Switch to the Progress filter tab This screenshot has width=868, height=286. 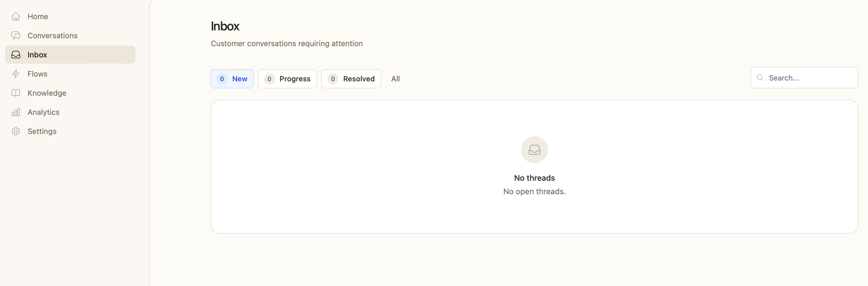tap(287, 79)
